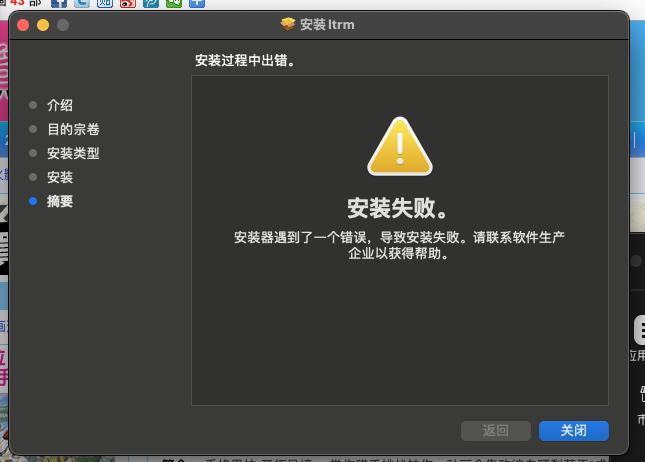The width and height of the screenshot is (645, 462).
Task: Select the 摘要 step in the sidebar
Action: click(60, 201)
